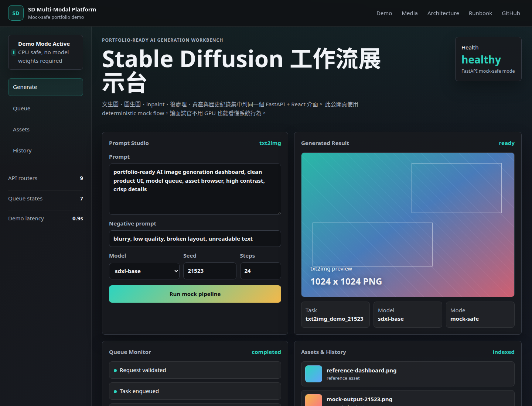Click the txt2img label in Prompt Studio
The width and height of the screenshot is (532, 406).
270,143
